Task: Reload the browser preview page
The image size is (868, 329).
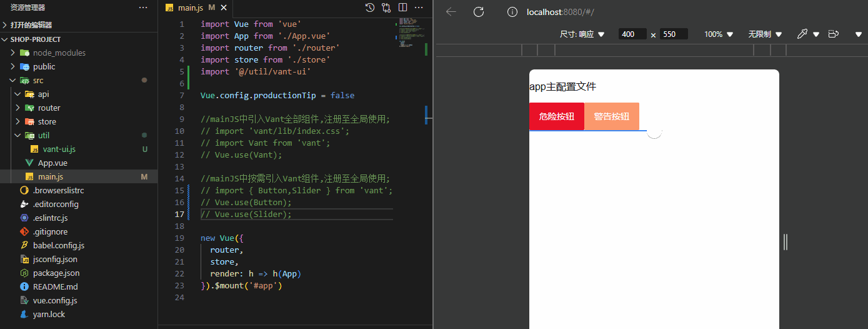Action: click(479, 12)
